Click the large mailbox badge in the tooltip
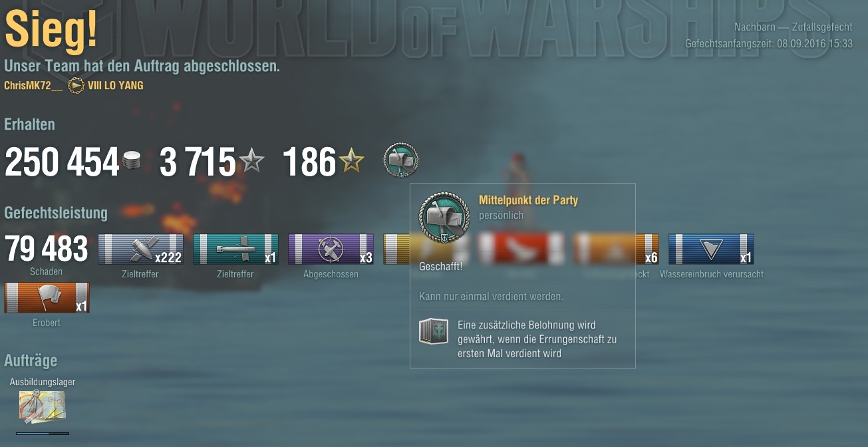The width and height of the screenshot is (868, 447). click(445, 218)
